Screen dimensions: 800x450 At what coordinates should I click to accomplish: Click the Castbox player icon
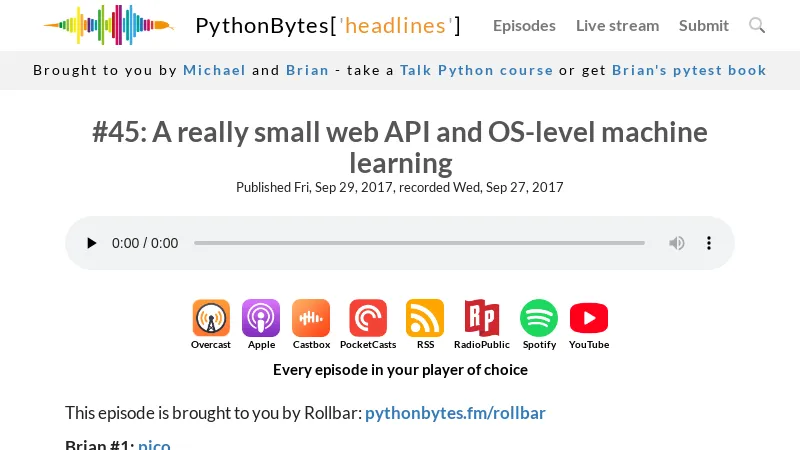(x=311, y=319)
